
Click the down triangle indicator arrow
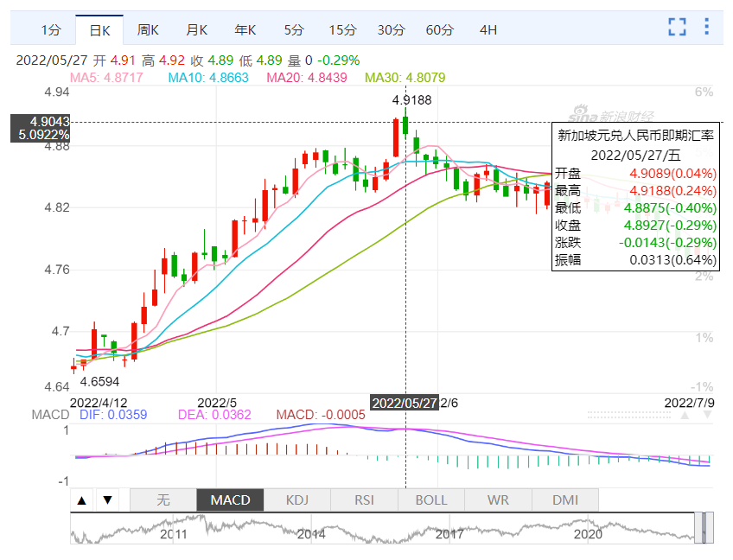(x=108, y=500)
